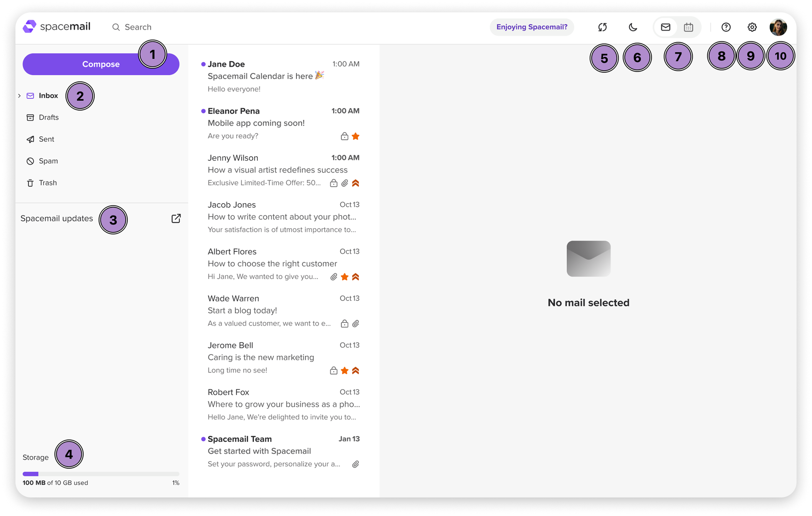This screenshot has width=812, height=516.
Task: Open the Drafts folder
Action: click(48, 117)
